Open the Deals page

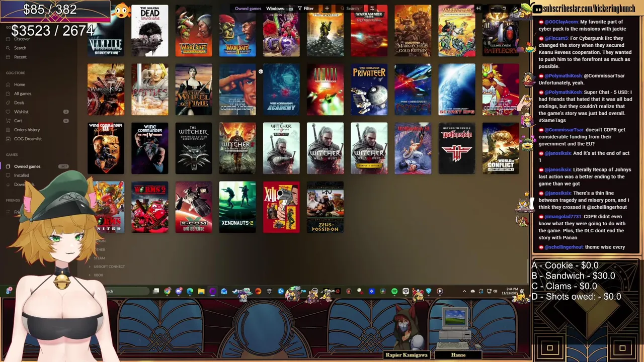click(19, 103)
